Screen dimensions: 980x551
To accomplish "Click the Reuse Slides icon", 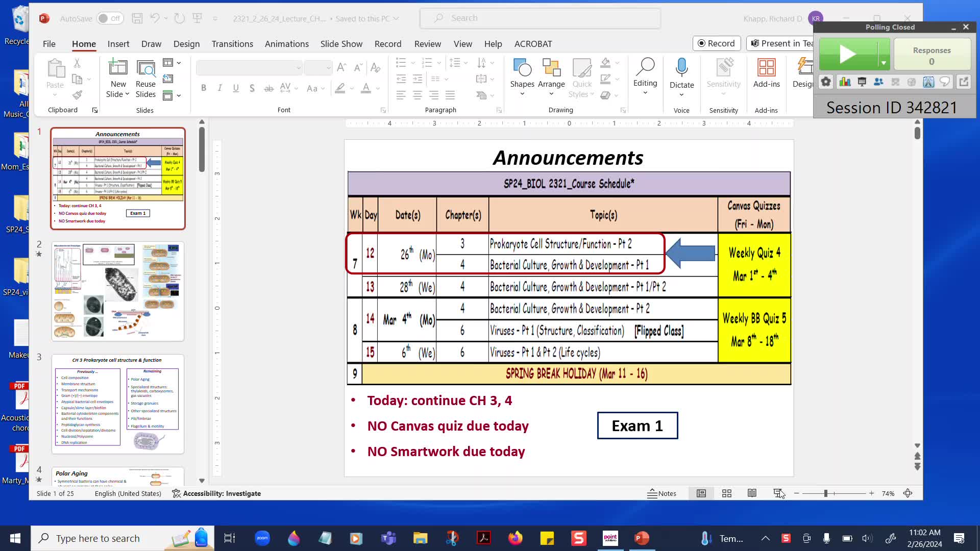I will 145,68.
